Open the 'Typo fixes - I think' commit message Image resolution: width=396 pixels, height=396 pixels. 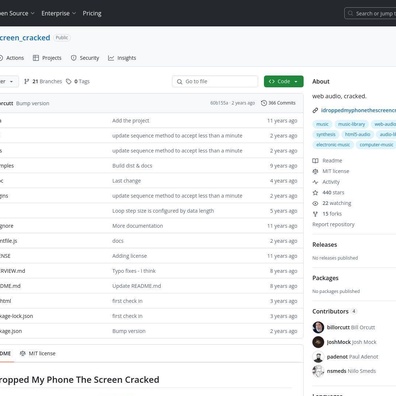pos(134,271)
